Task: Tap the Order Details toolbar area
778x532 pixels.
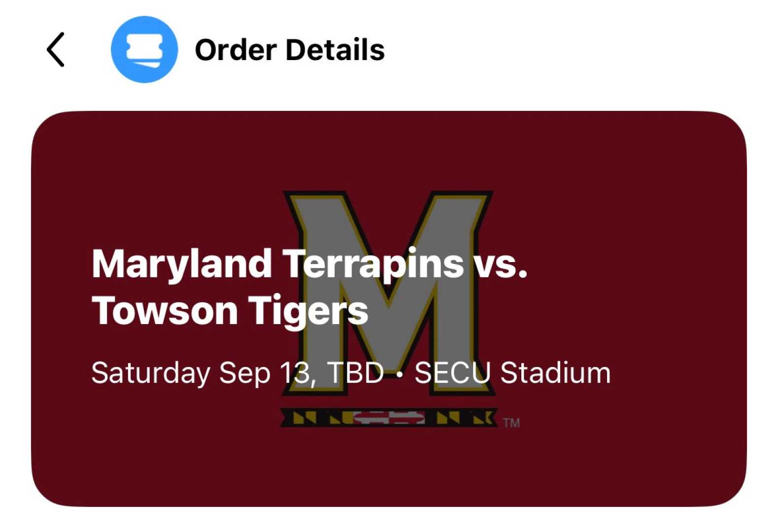Action: click(289, 49)
